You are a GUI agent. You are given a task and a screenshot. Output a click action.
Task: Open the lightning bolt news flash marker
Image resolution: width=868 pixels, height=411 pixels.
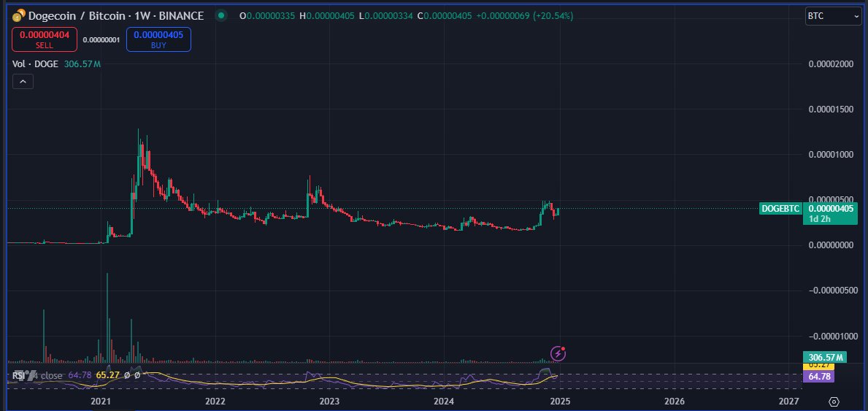click(558, 354)
